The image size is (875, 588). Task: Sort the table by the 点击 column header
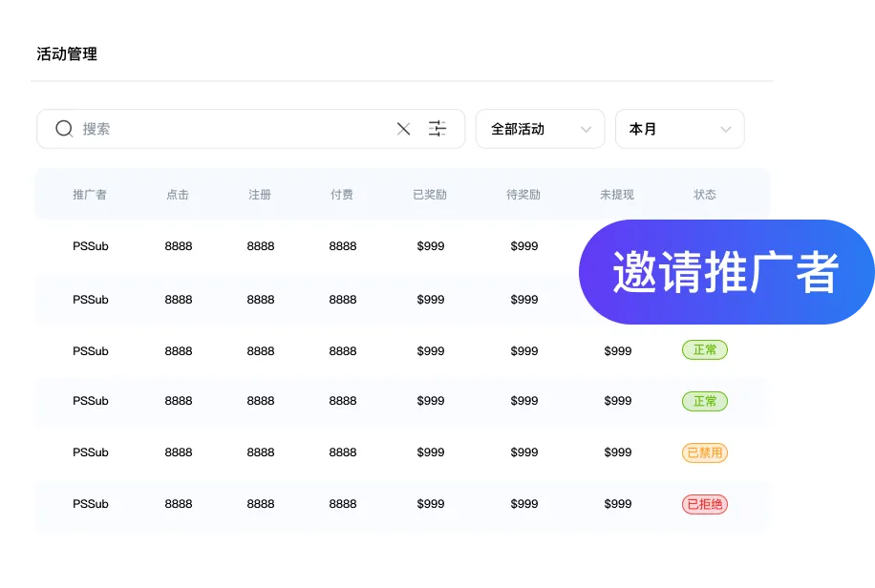(x=178, y=194)
